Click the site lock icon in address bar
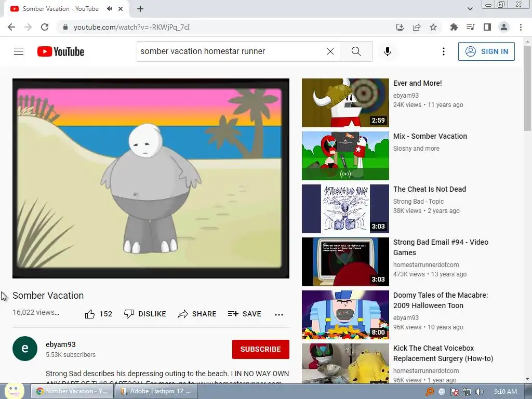Viewport: 532px width, 399px height. point(65,27)
